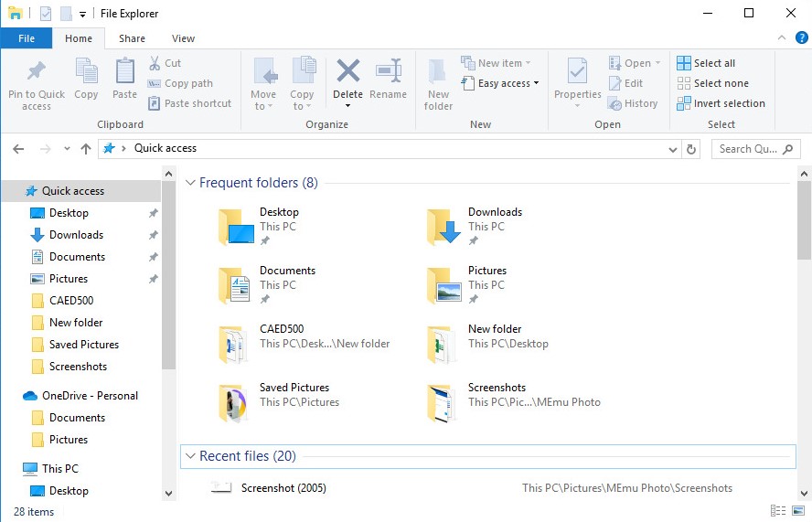
Task: Click Copy path in ribbon
Action: coord(180,83)
